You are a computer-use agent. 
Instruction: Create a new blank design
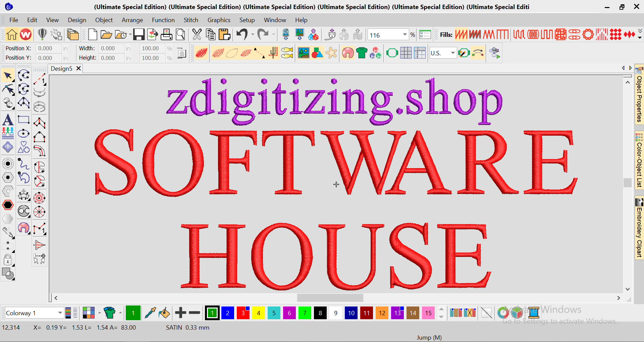[93, 35]
